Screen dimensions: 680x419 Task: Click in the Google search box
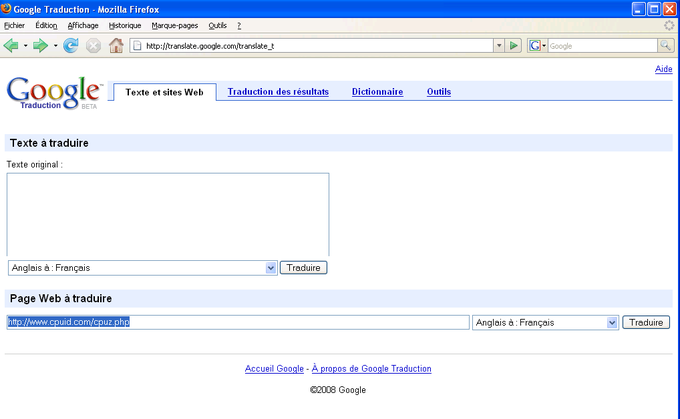click(x=603, y=46)
